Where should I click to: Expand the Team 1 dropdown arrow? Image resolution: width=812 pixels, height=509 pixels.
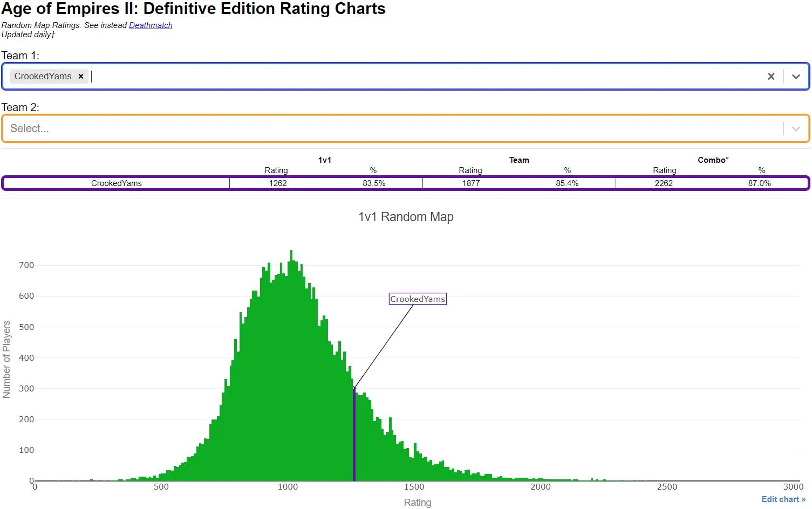796,77
